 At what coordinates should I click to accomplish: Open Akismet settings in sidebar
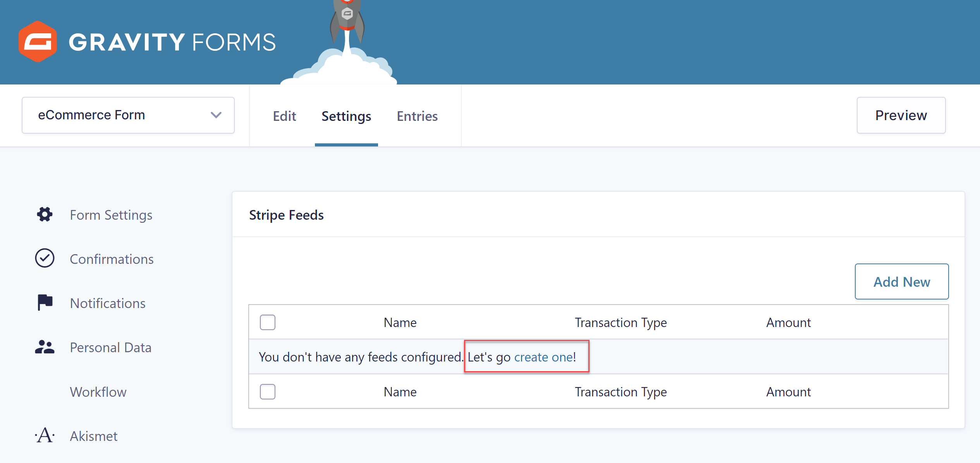point(93,436)
